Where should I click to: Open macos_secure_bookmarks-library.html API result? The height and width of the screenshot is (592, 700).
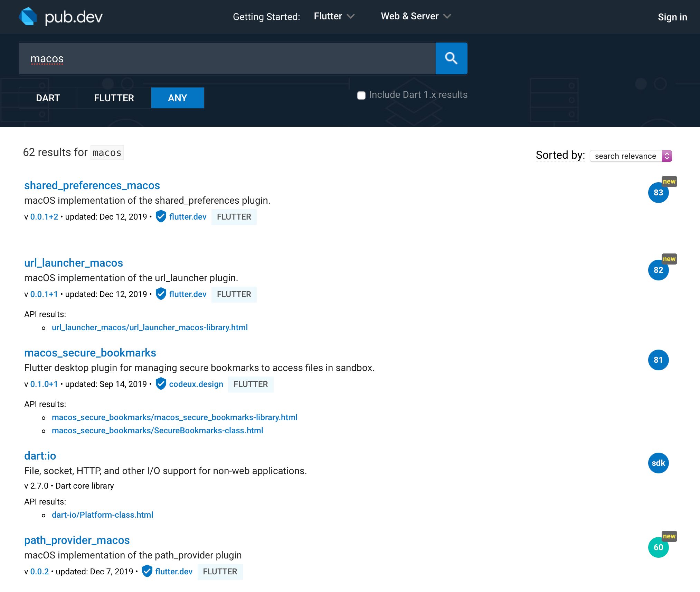click(x=174, y=417)
